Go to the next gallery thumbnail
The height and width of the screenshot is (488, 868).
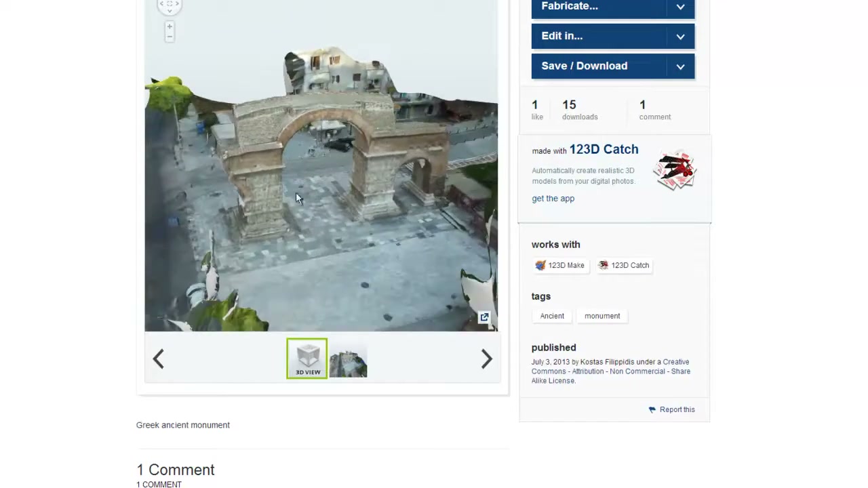(486, 359)
